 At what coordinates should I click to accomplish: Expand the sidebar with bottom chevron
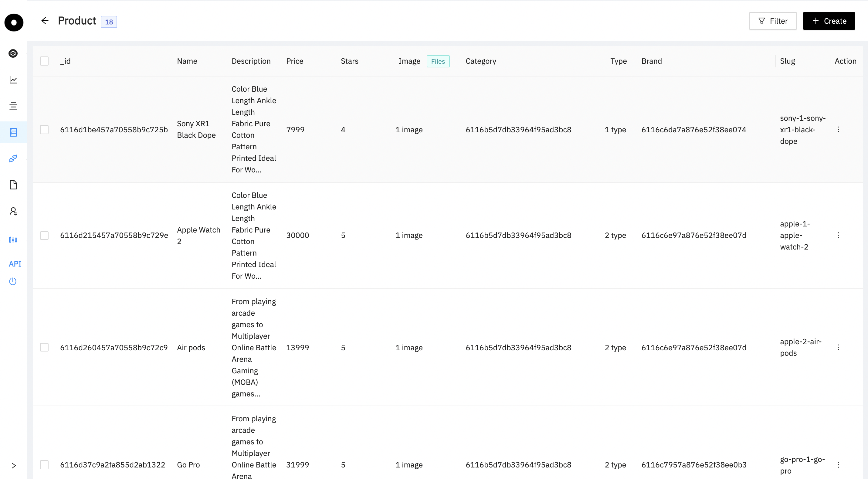[x=13, y=466]
